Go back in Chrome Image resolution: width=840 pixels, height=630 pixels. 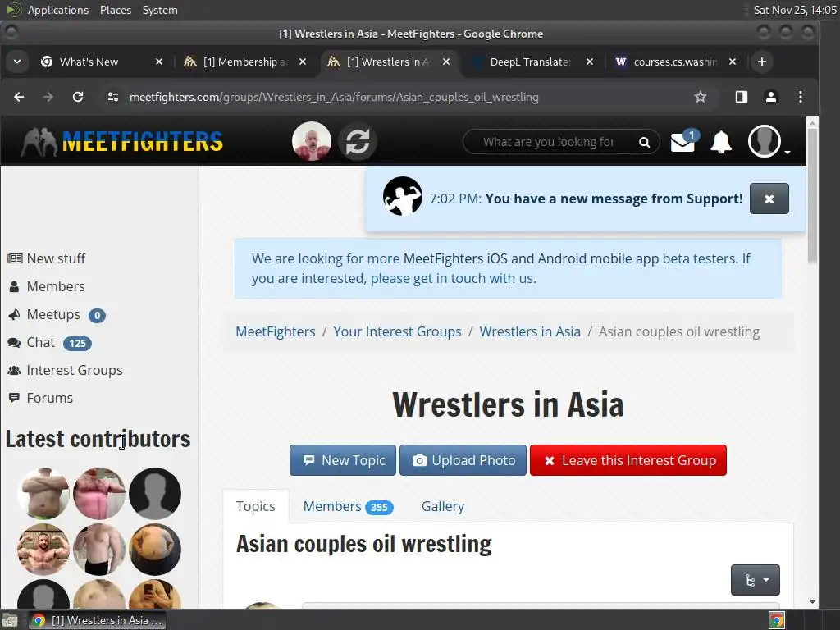(19, 97)
